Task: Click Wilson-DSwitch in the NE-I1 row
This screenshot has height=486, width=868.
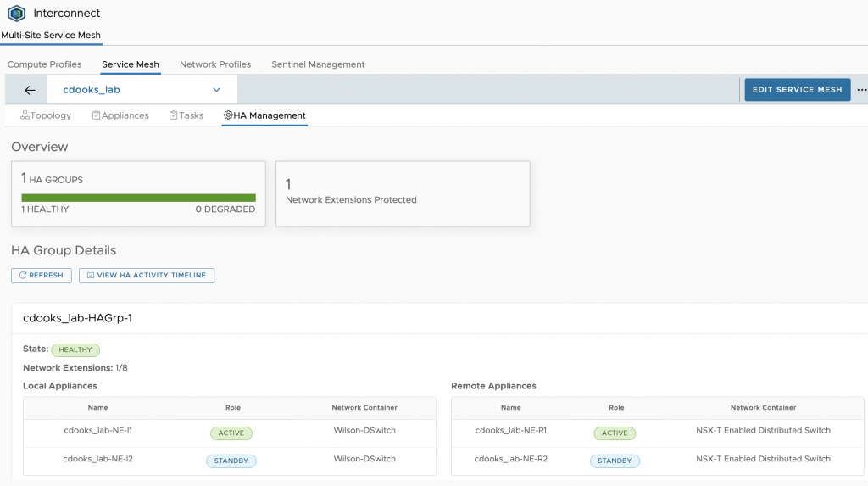Action: tap(364, 431)
